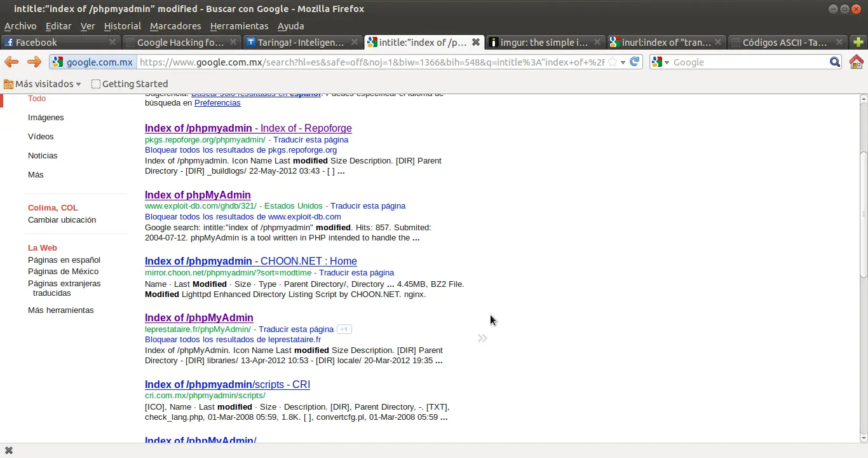Filter by Páginas extranjeras traducidas

tap(64, 289)
